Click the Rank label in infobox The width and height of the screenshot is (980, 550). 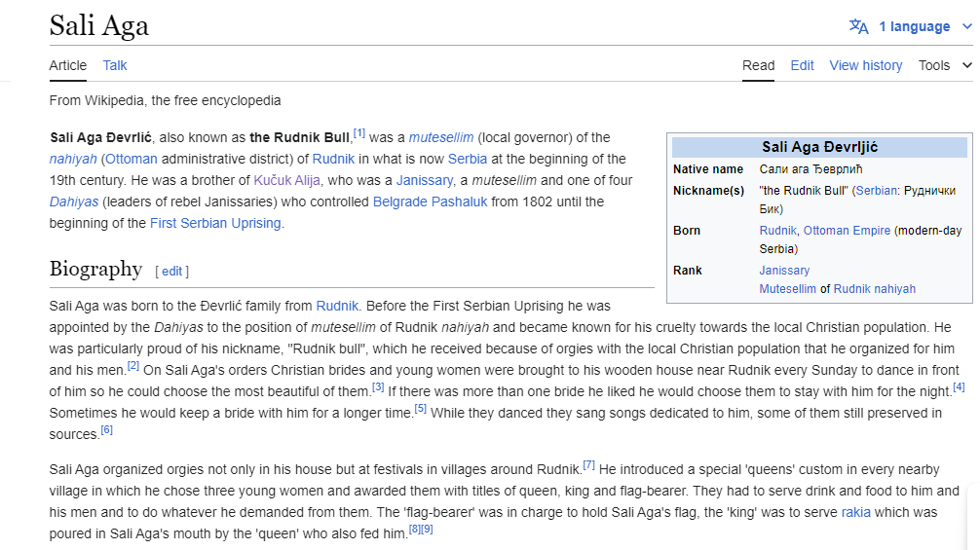coord(688,271)
